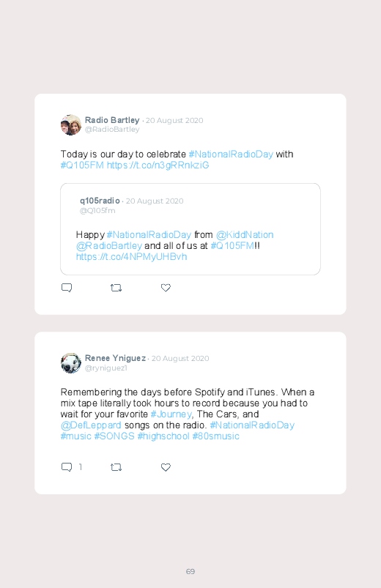This screenshot has width=381, height=588.
Task: Open Renee Yniguez profile avatar
Action: (x=71, y=363)
